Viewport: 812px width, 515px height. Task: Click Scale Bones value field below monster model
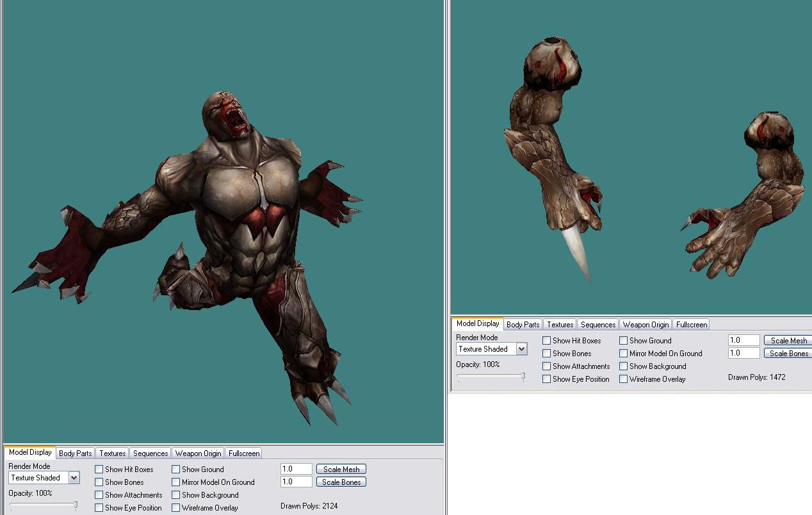click(296, 482)
